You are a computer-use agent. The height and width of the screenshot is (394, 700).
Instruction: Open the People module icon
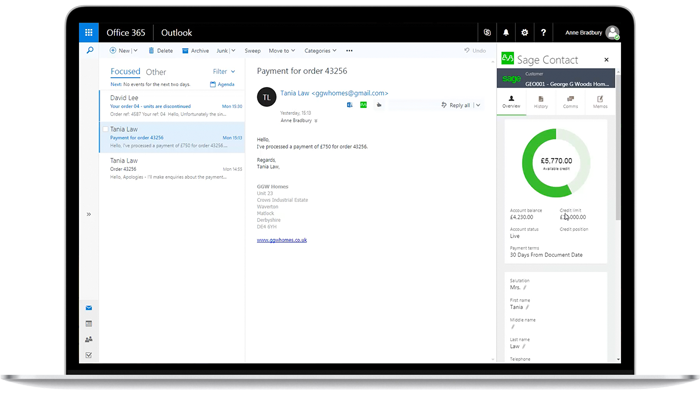coord(89,340)
